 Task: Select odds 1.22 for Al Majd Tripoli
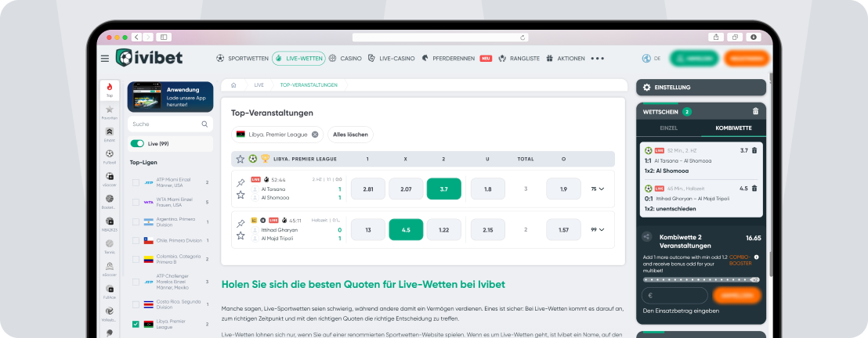[x=444, y=229]
